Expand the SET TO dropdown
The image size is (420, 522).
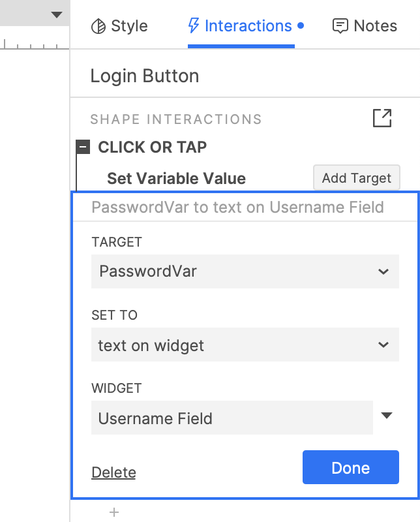point(245,345)
